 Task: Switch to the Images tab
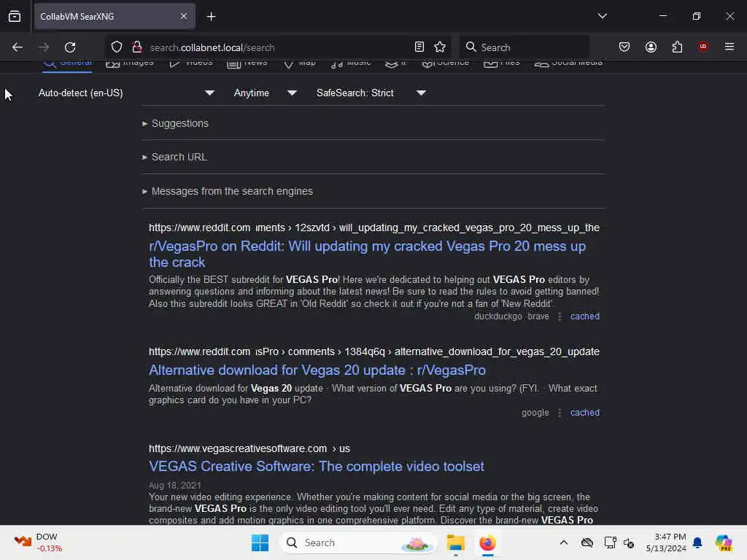[x=130, y=63]
